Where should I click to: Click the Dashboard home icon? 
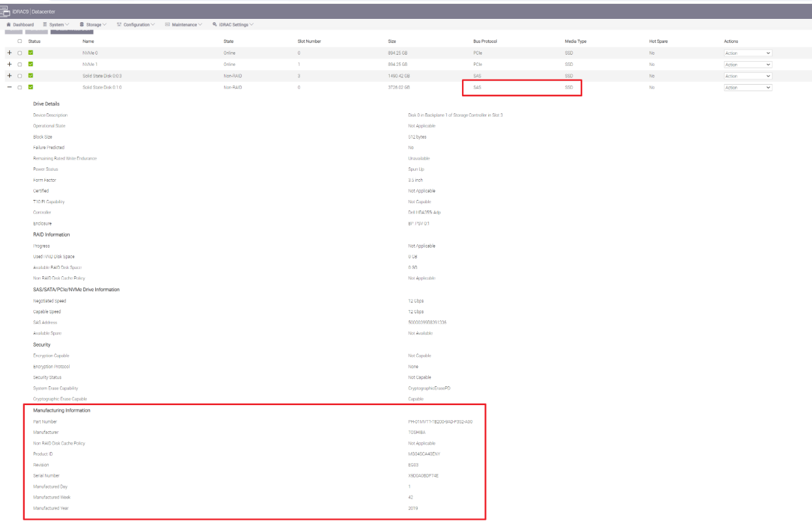pyautogui.click(x=8, y=24)
